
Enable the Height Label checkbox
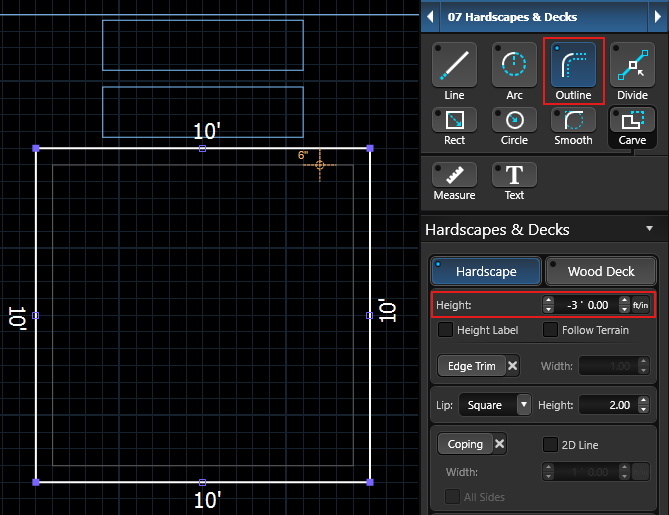(446, 330)
